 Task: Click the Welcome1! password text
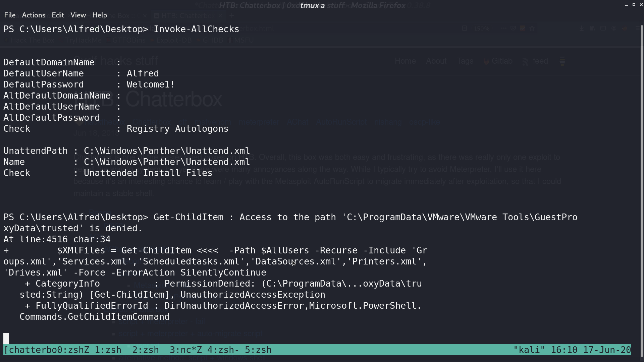151,84
